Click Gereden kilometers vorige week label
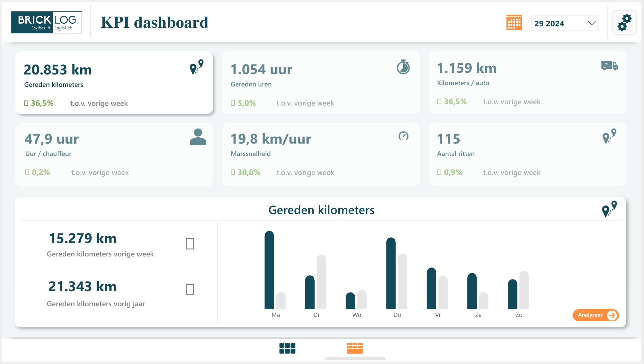Viewport: 644px width, 364px height. pos(100,254)
